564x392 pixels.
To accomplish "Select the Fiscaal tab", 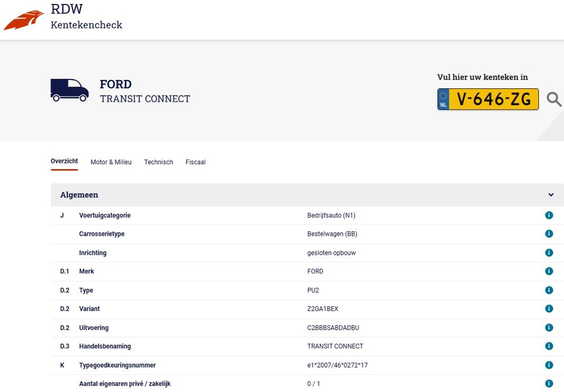I will coord(195,162).
